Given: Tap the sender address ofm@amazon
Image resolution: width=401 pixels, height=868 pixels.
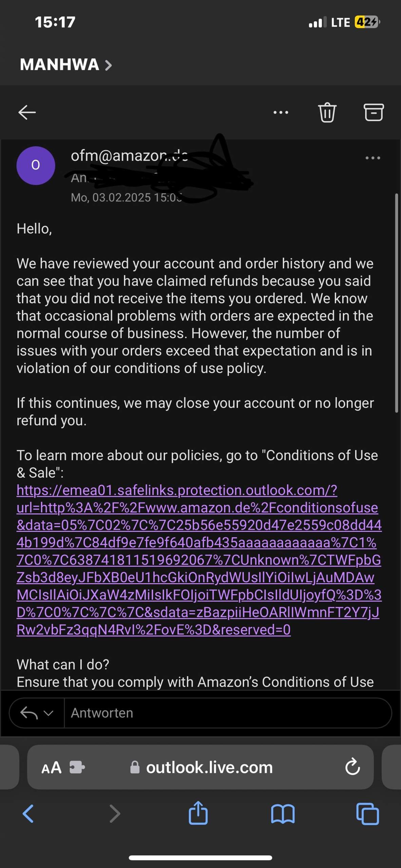Looking at the screenshot, I should click(129, 156).
